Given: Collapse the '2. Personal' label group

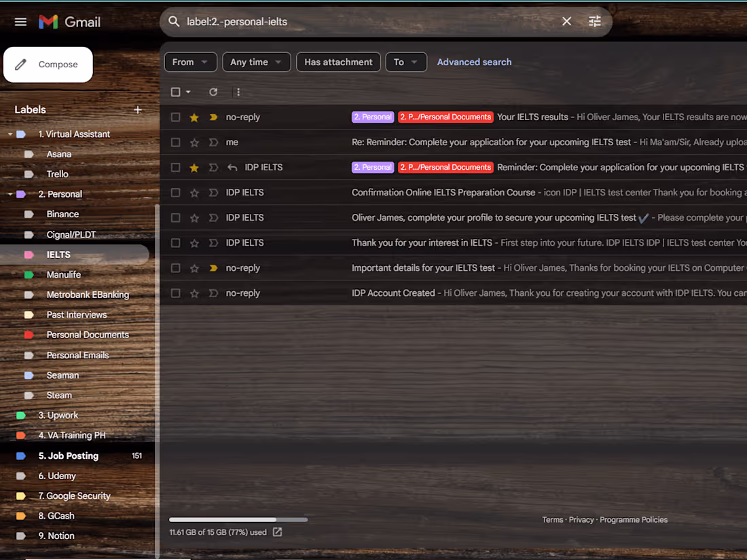Looking at the screenshot, I should pos(10,193).
